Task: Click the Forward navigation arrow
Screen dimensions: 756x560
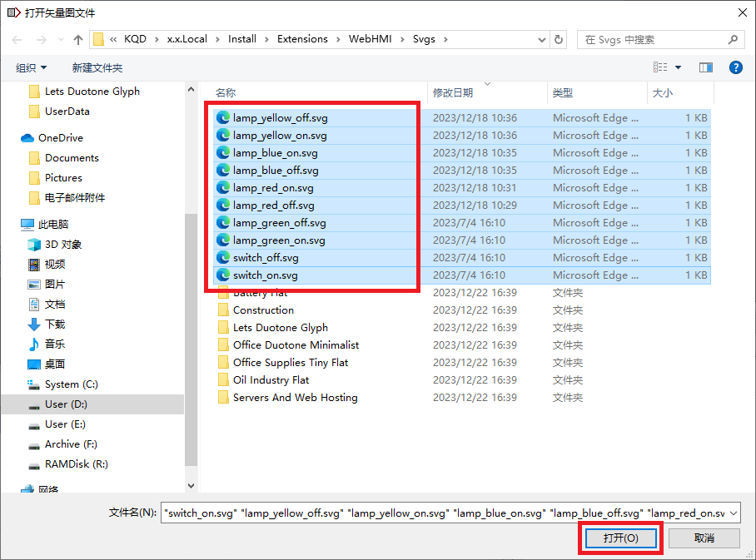Action: pyautogui.click(x=42, y=39)
